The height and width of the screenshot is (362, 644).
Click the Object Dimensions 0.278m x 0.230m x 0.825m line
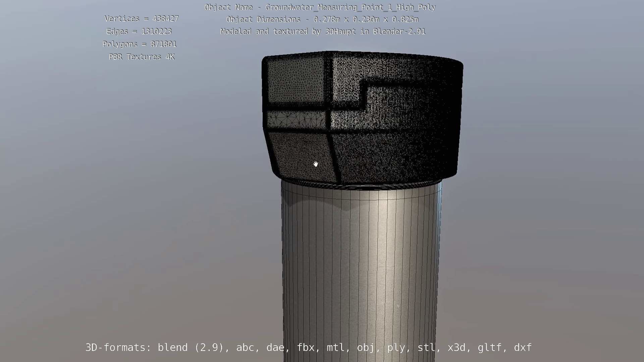(322, 19)
